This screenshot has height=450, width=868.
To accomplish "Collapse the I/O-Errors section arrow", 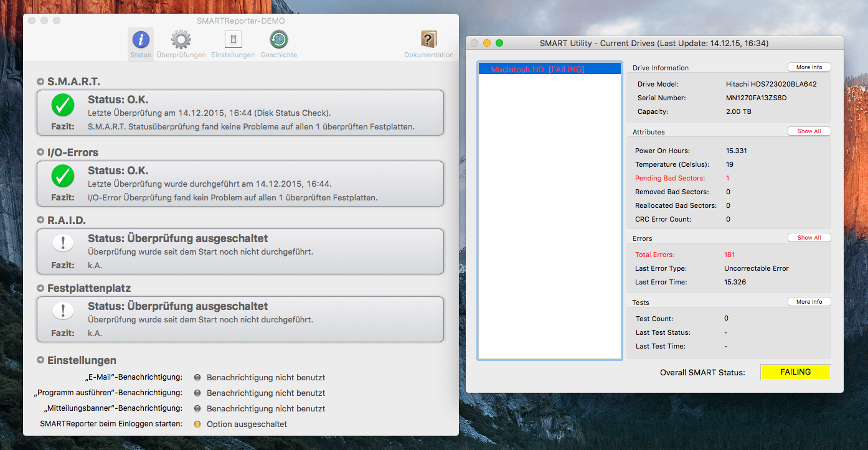I will [40, 152].
